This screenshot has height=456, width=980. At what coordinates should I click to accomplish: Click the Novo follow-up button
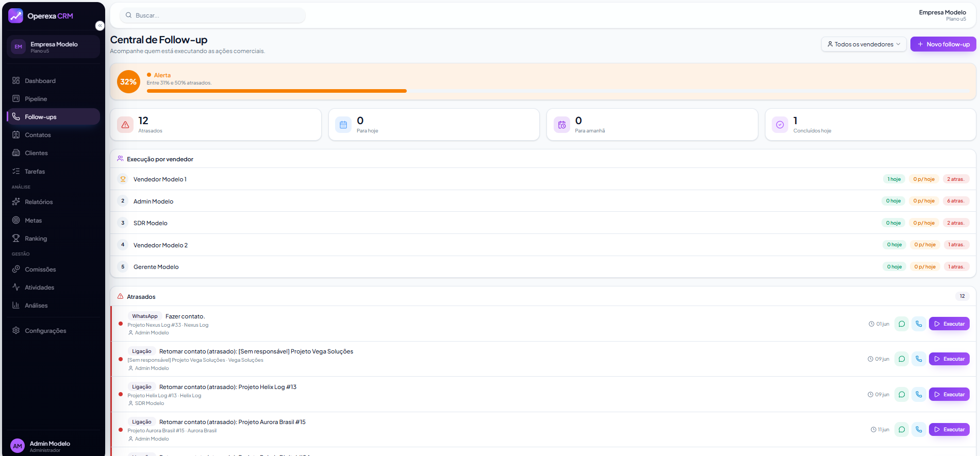tap(943, 44)
